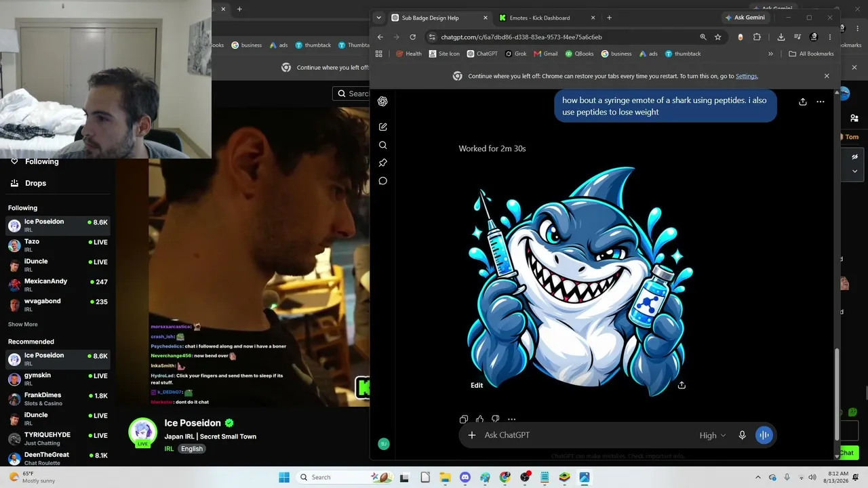
Task: Select FrankDimes in Recommended channels
Action: coord(58,399)
